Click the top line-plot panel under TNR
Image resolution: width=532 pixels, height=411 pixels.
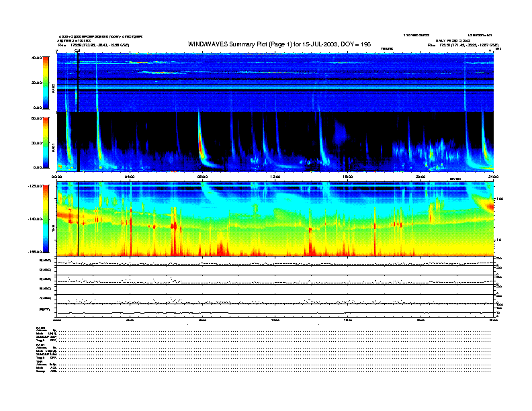point(275,261)
